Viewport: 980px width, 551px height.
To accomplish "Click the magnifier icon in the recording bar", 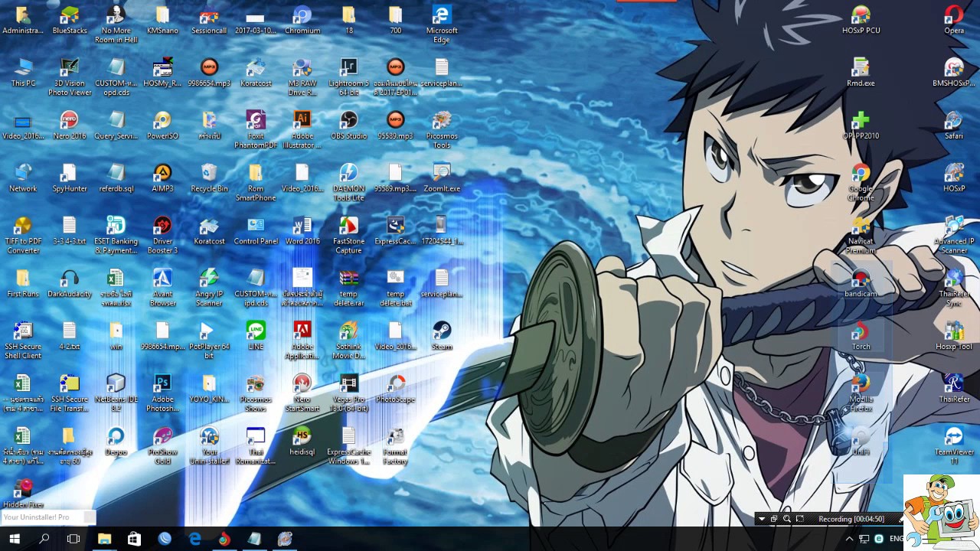I will click(786, 519).
